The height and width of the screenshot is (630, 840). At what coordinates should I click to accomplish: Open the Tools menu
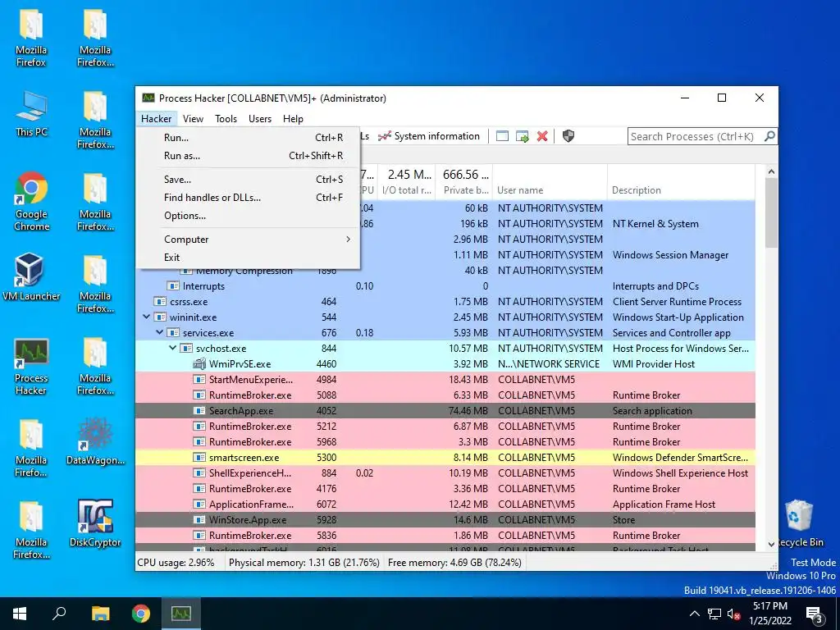pyautogui.click(x=226, y=118)
